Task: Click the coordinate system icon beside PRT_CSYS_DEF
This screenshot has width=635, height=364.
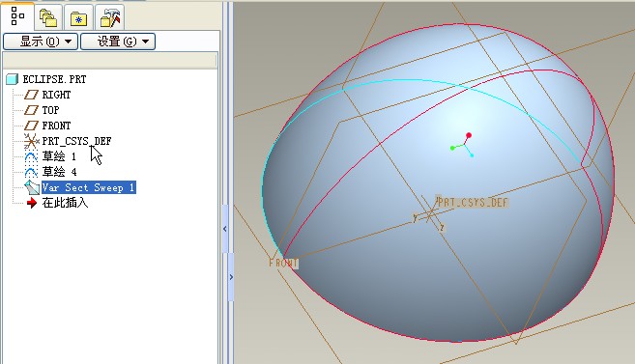Action: 31,141
